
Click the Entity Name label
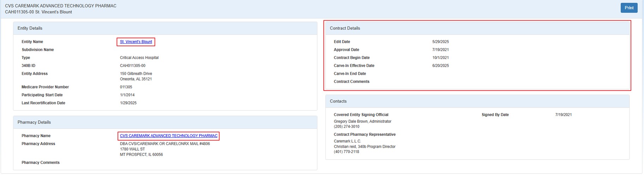click(32, 42)
